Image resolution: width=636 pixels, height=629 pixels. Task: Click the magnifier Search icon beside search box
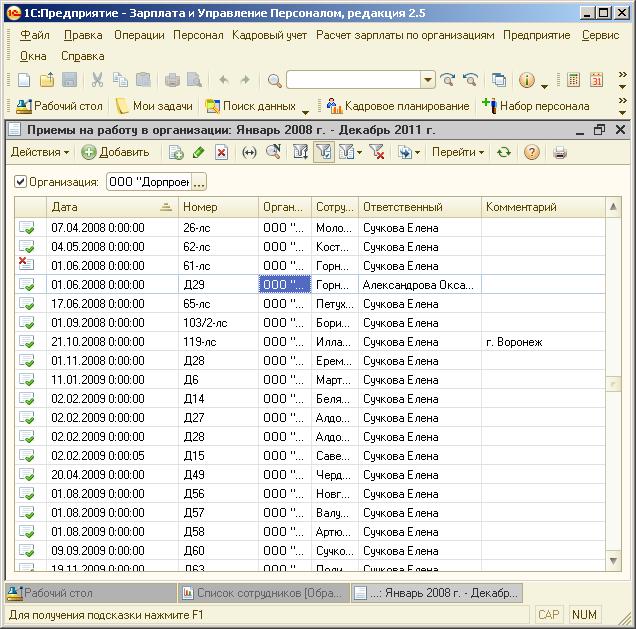[275, 80]
